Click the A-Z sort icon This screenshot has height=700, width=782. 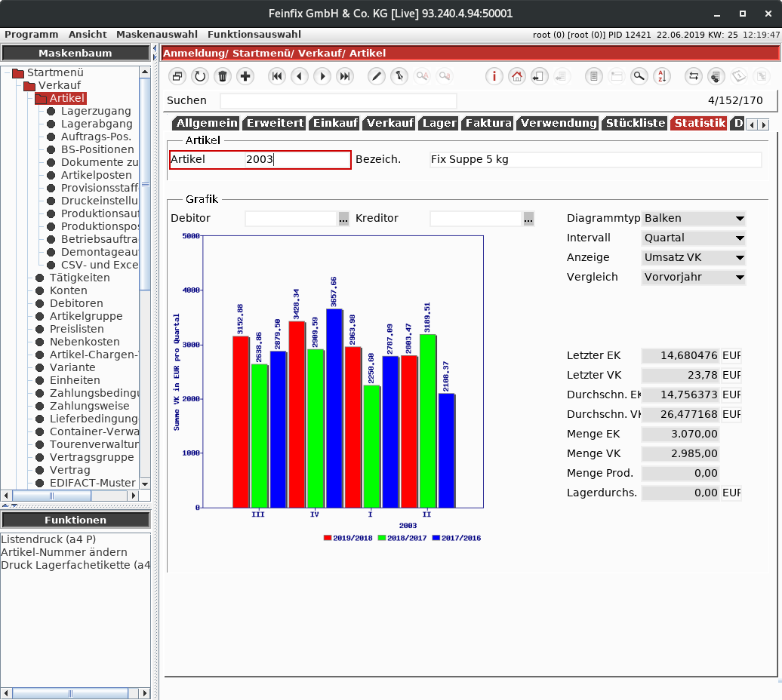coord(662,76)
